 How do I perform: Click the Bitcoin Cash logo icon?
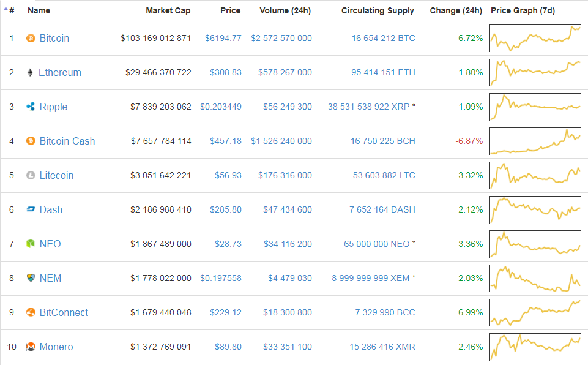31,141
